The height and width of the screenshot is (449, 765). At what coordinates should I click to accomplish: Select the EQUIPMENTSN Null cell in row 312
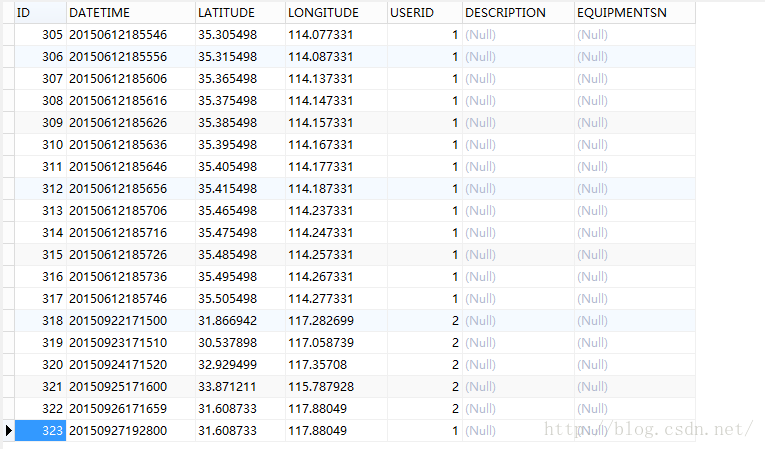pos(635,188)
